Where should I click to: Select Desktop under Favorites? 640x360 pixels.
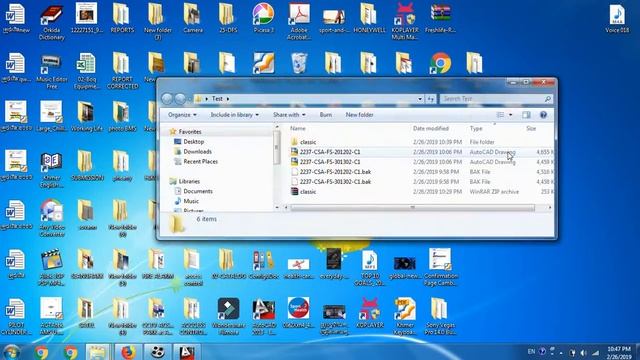[x=193, y=142]
